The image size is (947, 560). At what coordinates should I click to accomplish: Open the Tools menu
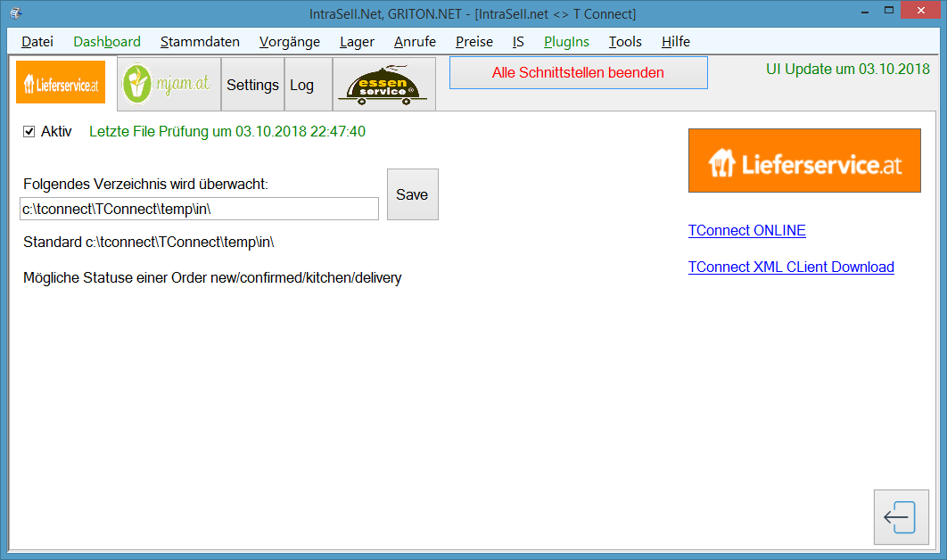(x=625, y=42)
